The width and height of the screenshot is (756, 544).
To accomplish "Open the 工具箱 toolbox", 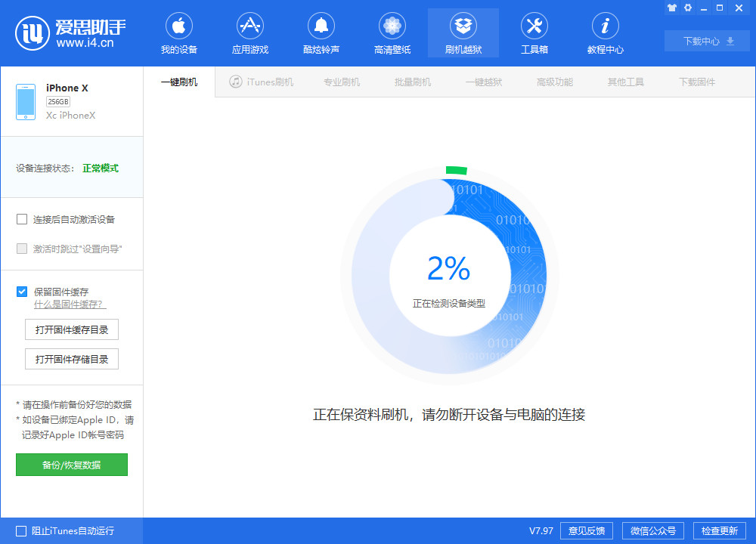I will tap(534, 32).
